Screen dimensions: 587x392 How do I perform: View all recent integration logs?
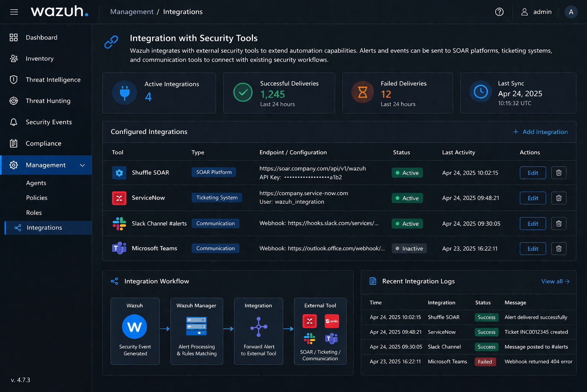pos(555,281)
